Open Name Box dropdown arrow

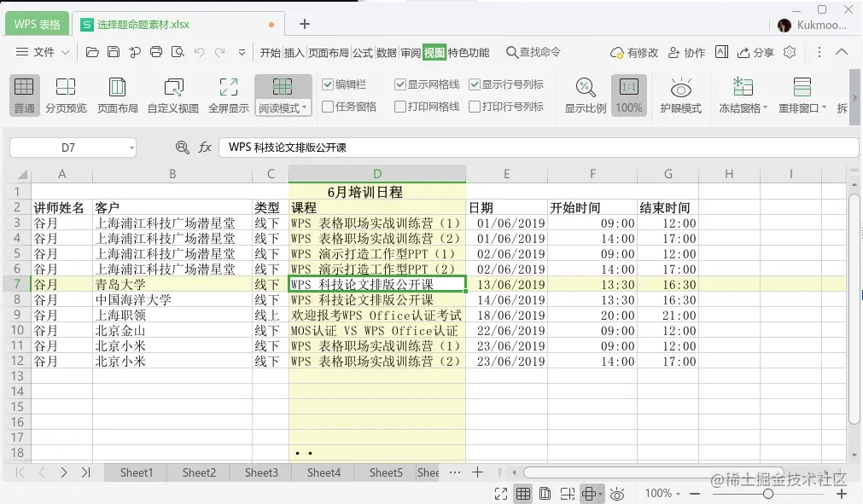click(131, 148)
